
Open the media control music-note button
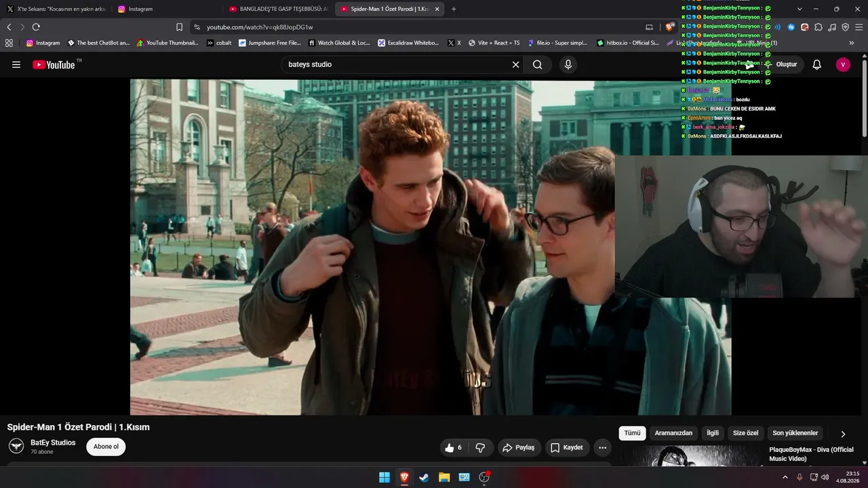[832, 27]
